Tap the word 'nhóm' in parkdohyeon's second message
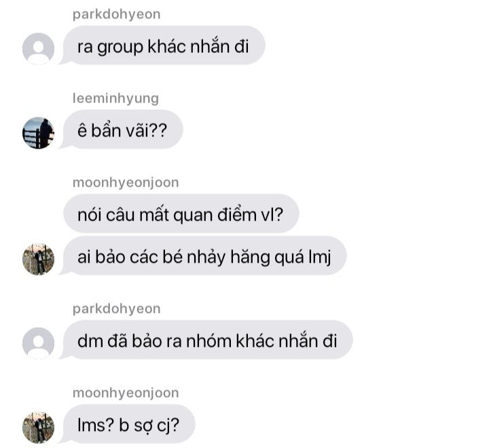Image resolution: width=489 pixels, height=448 pixels. [x=209, y=341]
